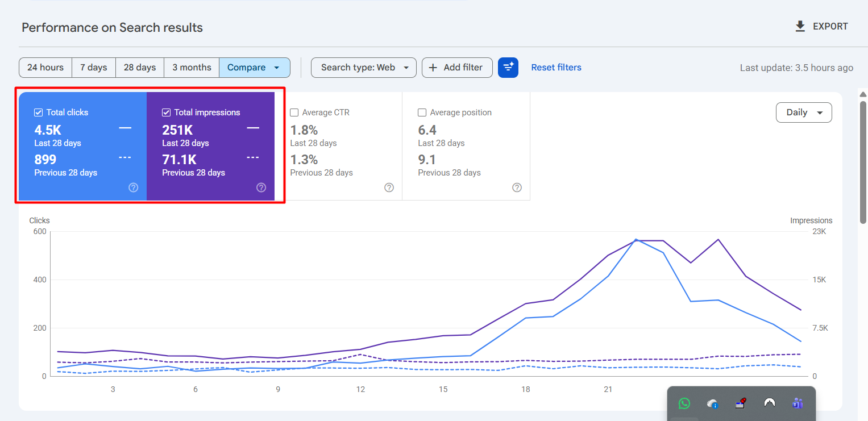Enable the Average position checkbox
868x421 pixels.
coord(422,112)
